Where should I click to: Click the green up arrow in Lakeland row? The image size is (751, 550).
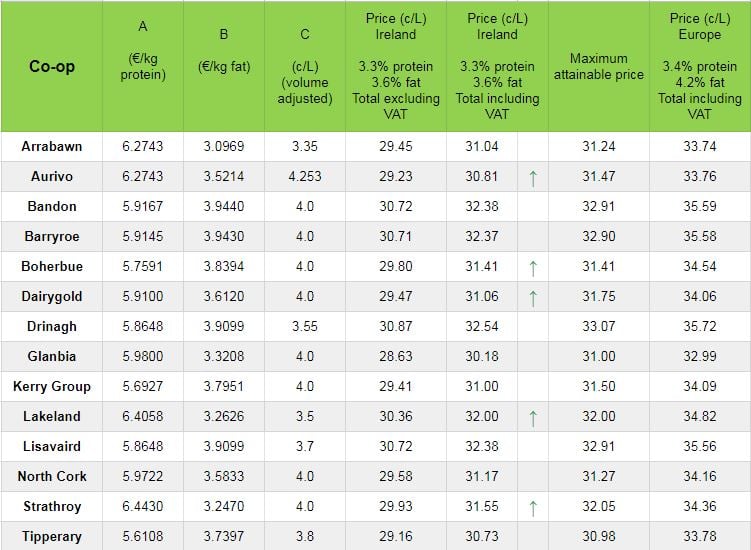tap(533, 417)
